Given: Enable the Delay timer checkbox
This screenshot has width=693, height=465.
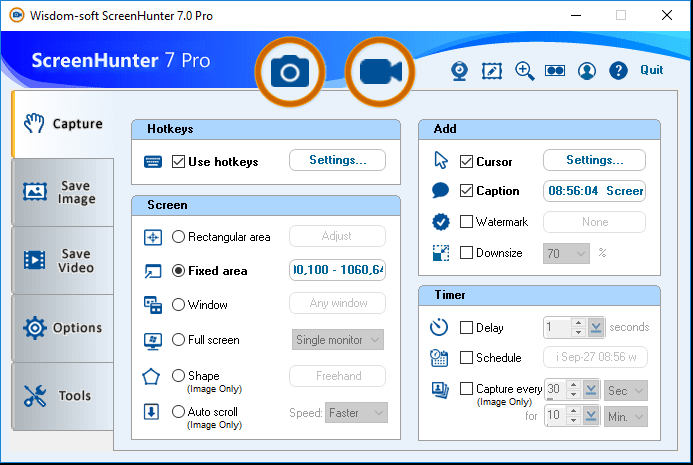Looking at the screenshot, I should [466, 327].
